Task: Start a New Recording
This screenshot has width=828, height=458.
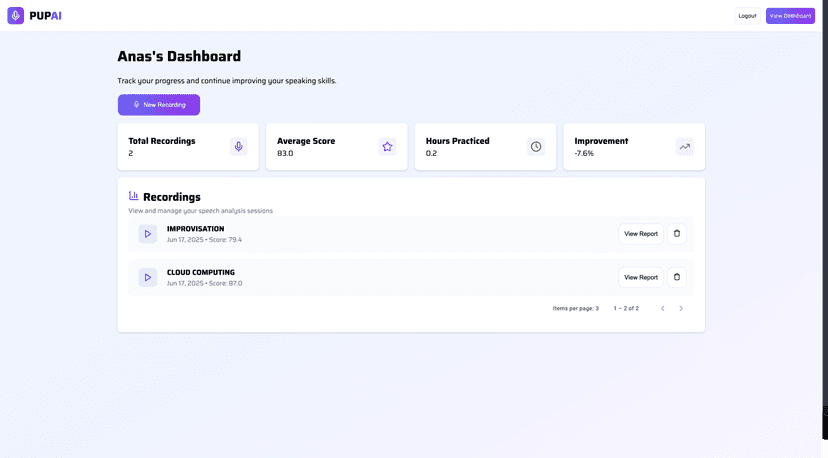Action: [159, 105]
